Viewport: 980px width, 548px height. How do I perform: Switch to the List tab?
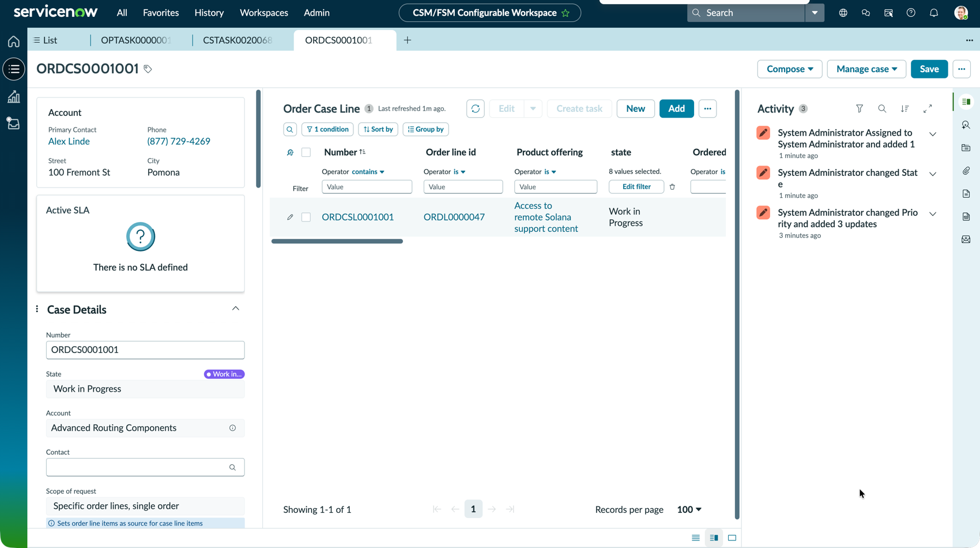point(45,40)
